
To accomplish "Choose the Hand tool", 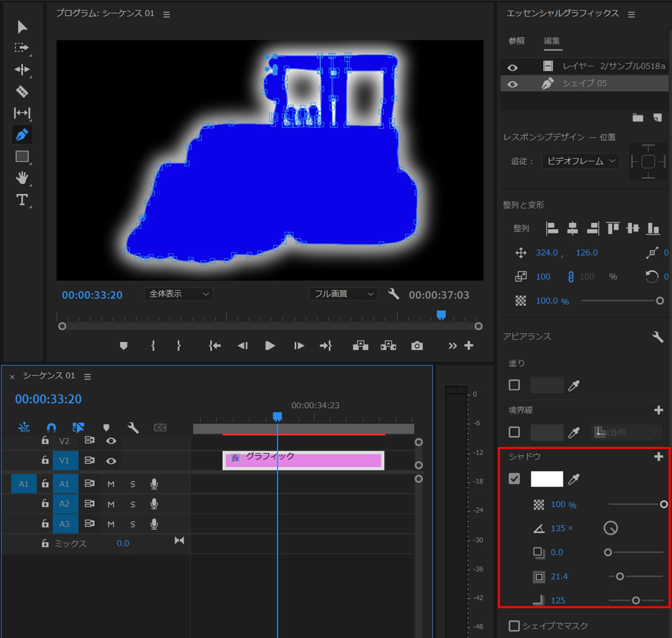I will (22, 178).
